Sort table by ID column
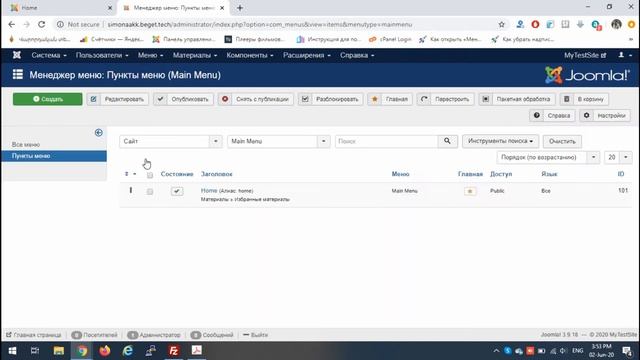640x360 pixels. pyautogui.click(x=620, y=174)
